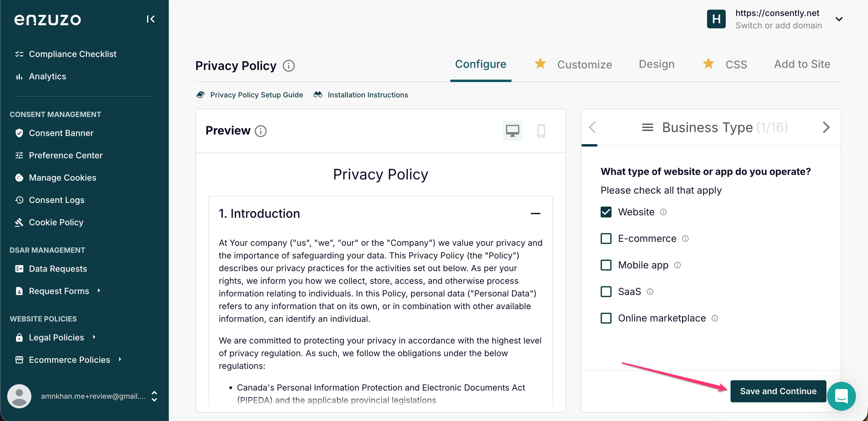This screenshot has height=421, width=868.
Task: Click the enzuzo logo
Action: pyautogui.click(x=47, y=20)
